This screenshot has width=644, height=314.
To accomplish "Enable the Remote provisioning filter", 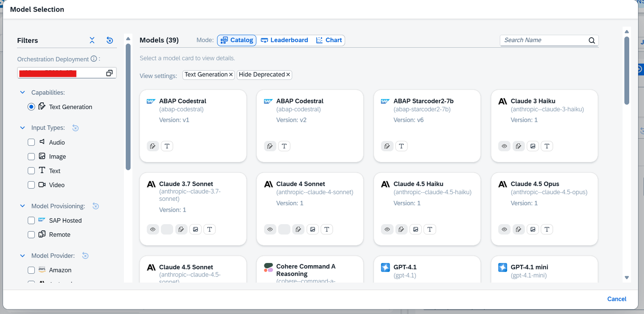I will pyautogui.click(x=31, y=234).
